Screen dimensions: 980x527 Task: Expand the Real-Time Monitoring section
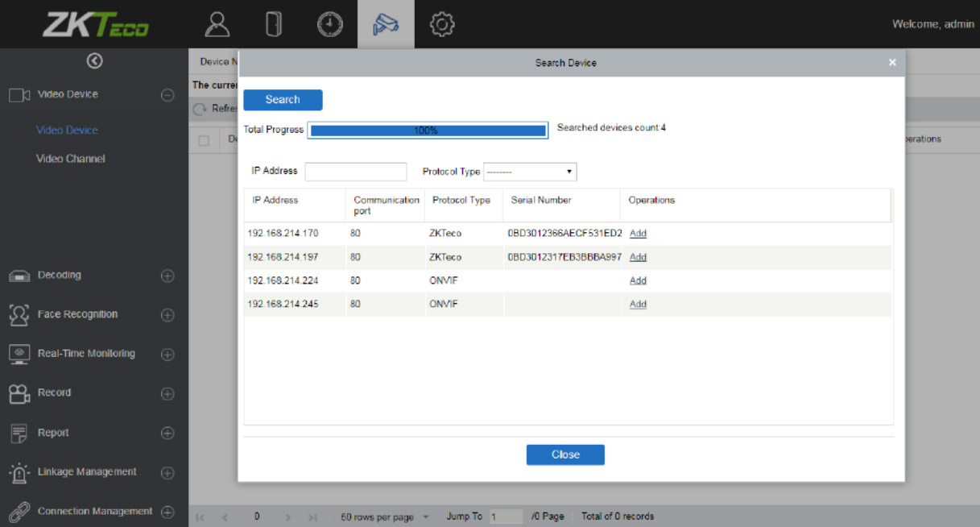(x=167, y=355)
